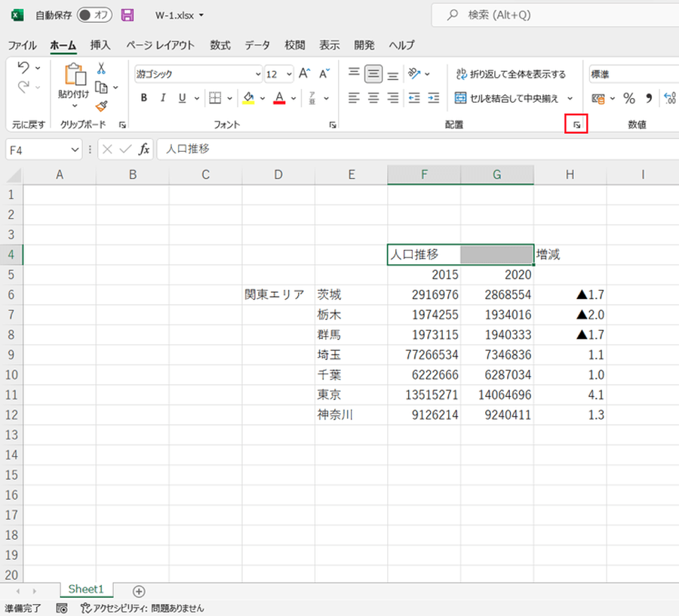Viewport: 679px width, 616px height.
Task: Click the phonetic guide (furigana) icon
Action: [x=312, y=98]
